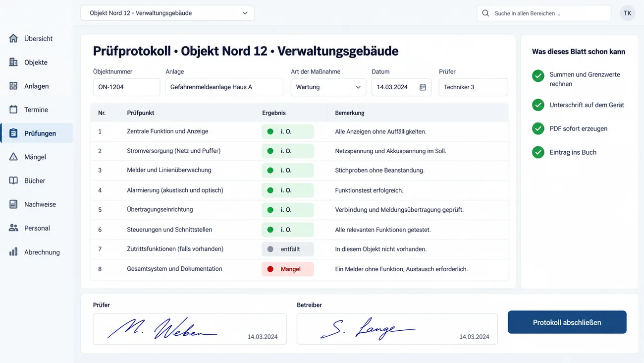The width and height of the screenshot is (644, 363).
Task: Click the Bücher open book icon
Action: 13,181
